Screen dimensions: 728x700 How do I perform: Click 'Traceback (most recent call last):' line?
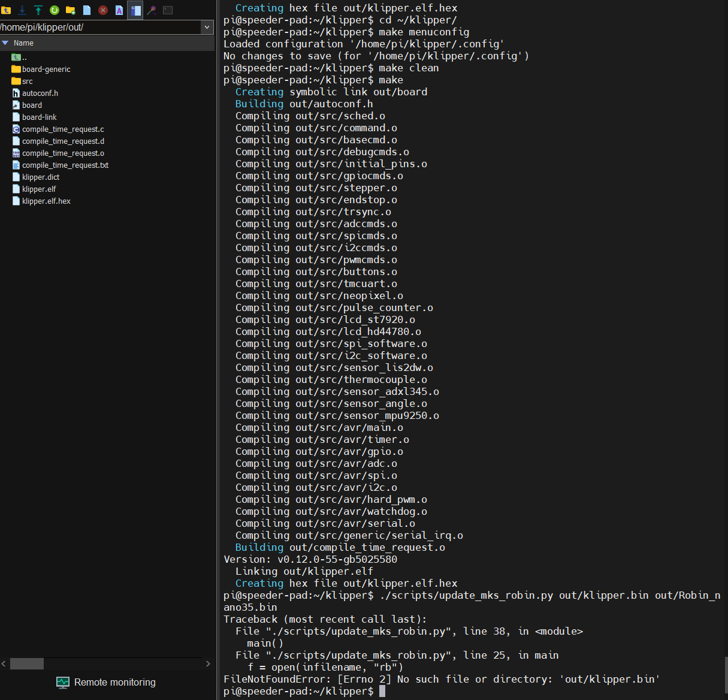tap(325, 619)
